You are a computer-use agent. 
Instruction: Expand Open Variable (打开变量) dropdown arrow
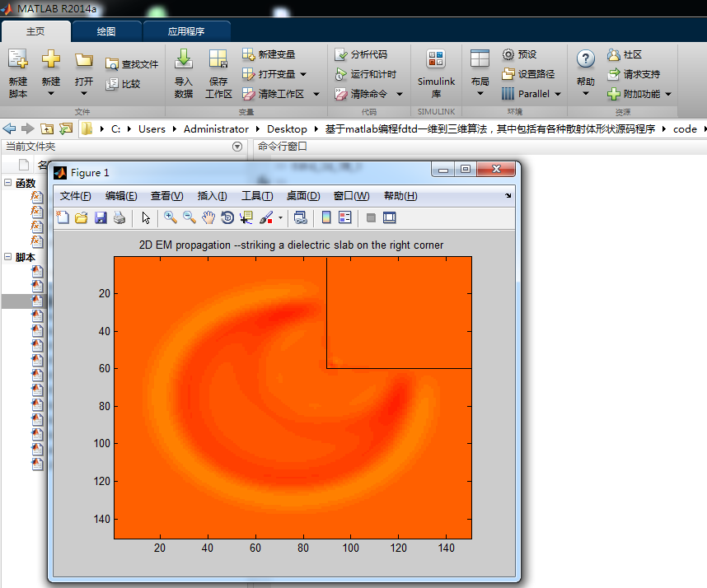click(303, 74)
